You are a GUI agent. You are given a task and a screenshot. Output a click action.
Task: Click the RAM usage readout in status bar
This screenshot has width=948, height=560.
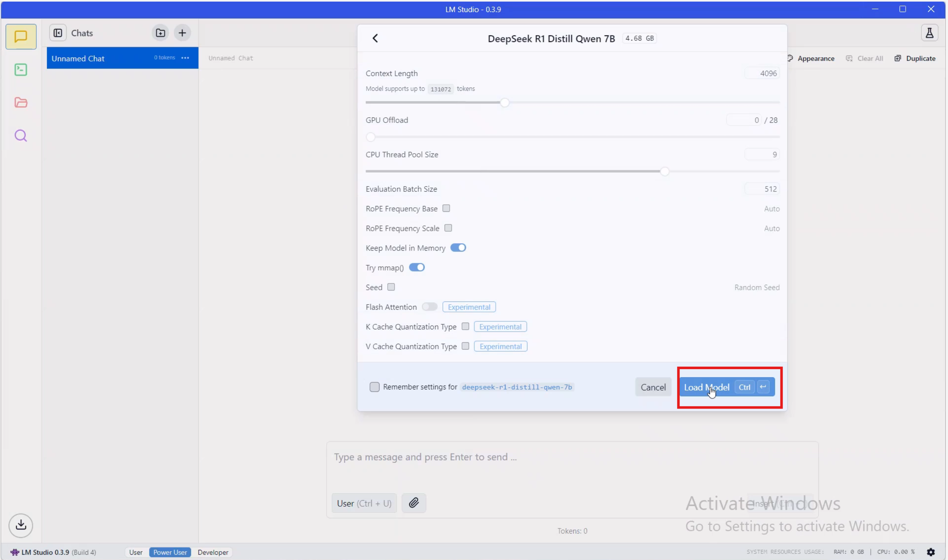tap(848, 552)
